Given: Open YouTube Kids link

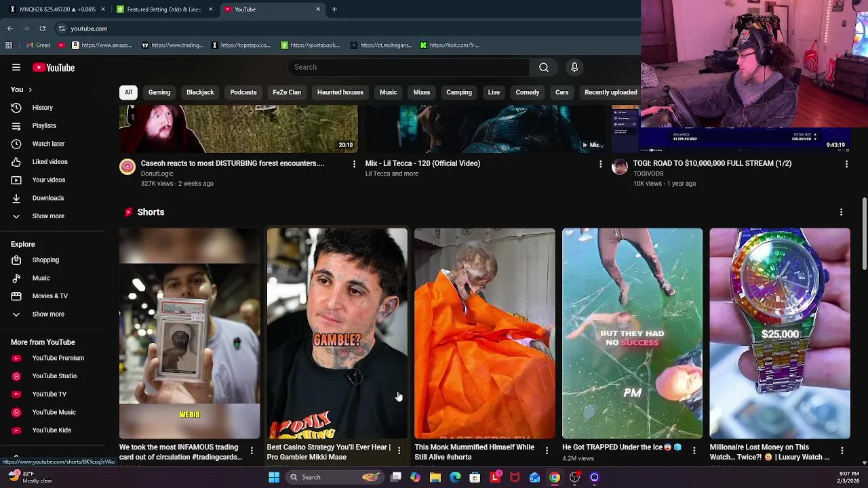Looking at the screenshot, I should [x=53, y=430].
